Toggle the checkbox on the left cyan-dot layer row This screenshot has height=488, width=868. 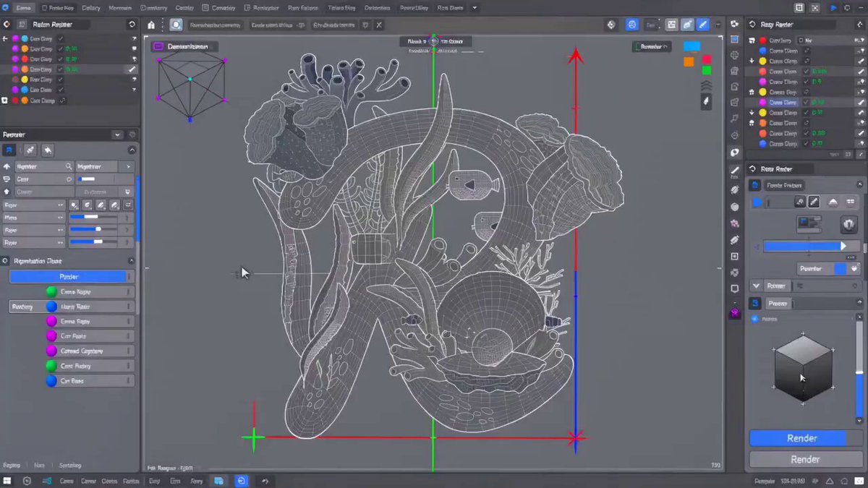point(61,38)
